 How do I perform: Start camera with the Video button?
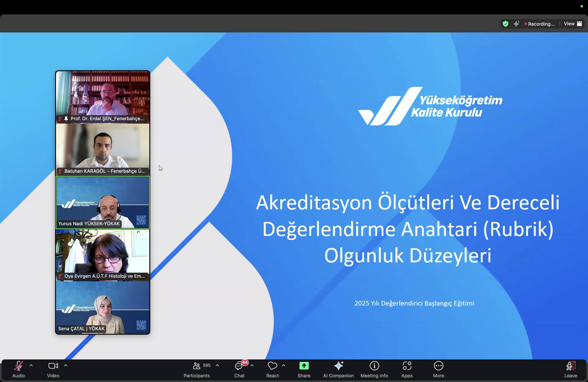point(53,369)
